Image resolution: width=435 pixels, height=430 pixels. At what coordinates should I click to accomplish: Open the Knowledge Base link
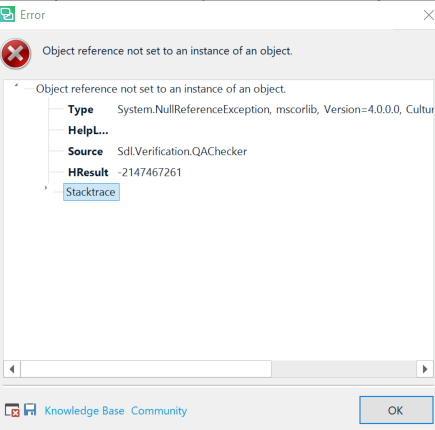coord(84,411)
